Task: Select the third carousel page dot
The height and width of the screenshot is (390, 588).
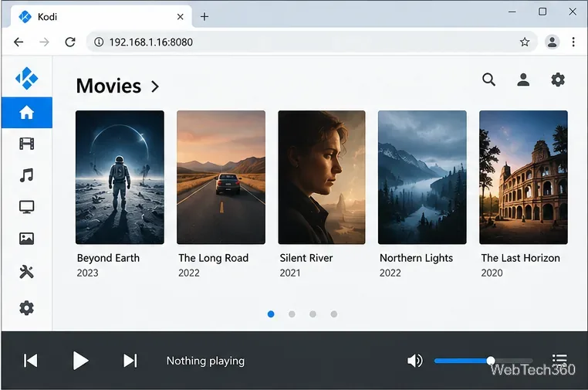Action: 313,314
